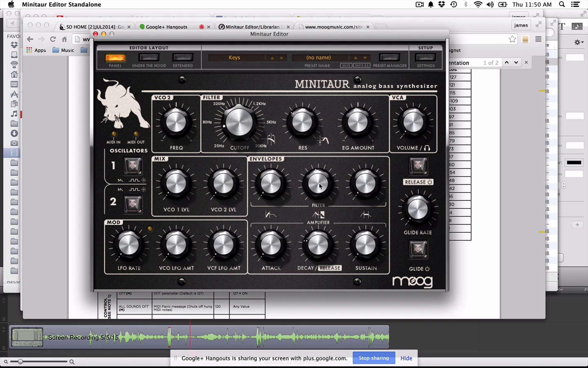
Task: Open the Minitaur Editor/Librarian tab
Action: click(252, 27)
